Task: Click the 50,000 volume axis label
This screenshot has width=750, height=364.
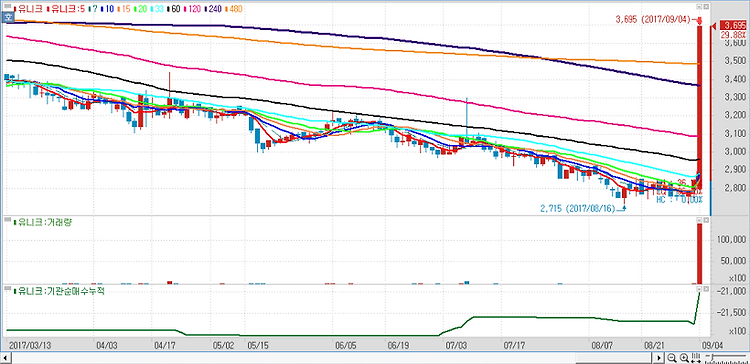Action: tap(734, 261)
